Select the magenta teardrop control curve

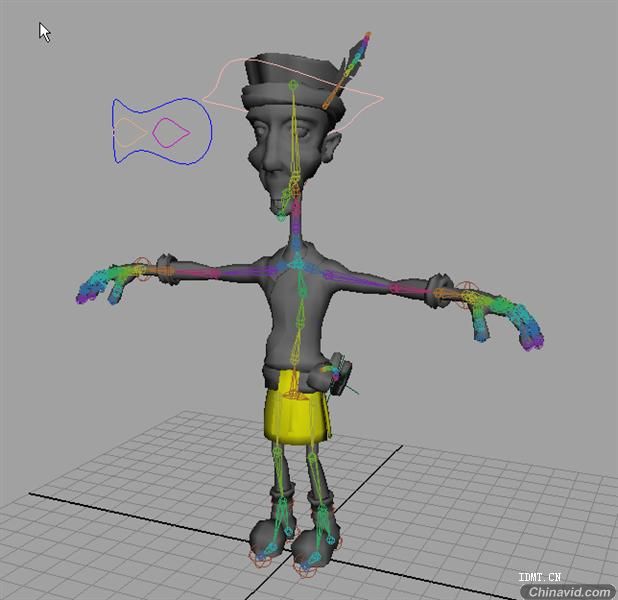pyautogui.click(x=171, y=133)
